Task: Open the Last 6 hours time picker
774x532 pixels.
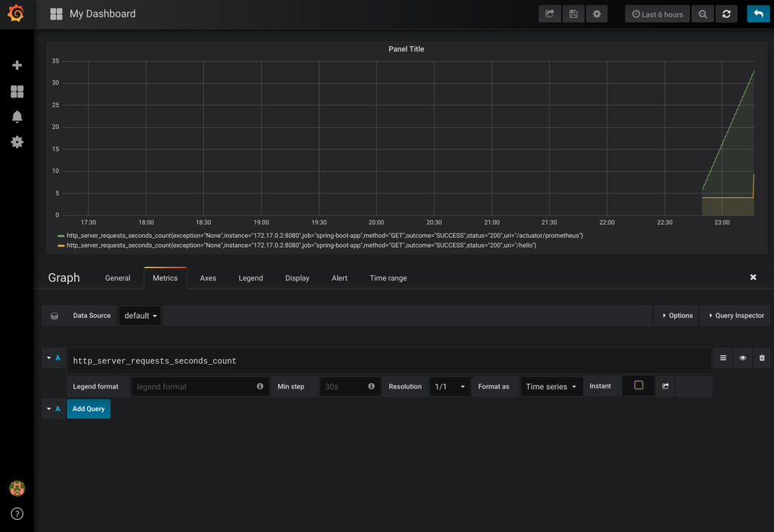Action: pyautogui.click(x=658, y=14)
